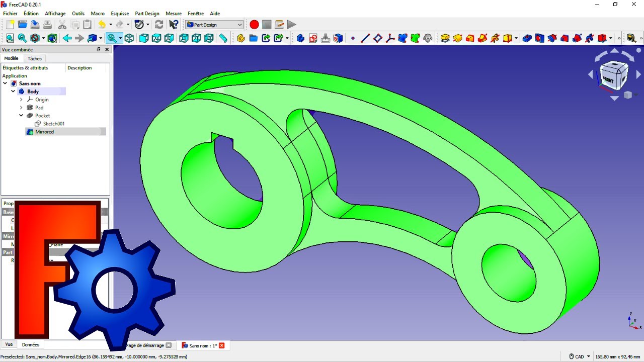Rotate view with navigation cube left arrow
Screen dimensions: 644x362
pos(591,75)
